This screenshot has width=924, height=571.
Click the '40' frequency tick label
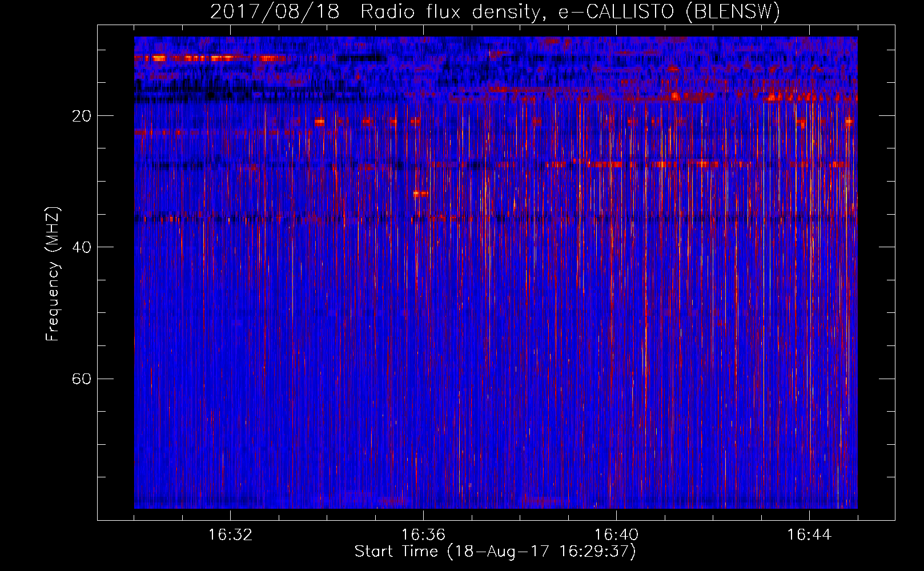82,248
